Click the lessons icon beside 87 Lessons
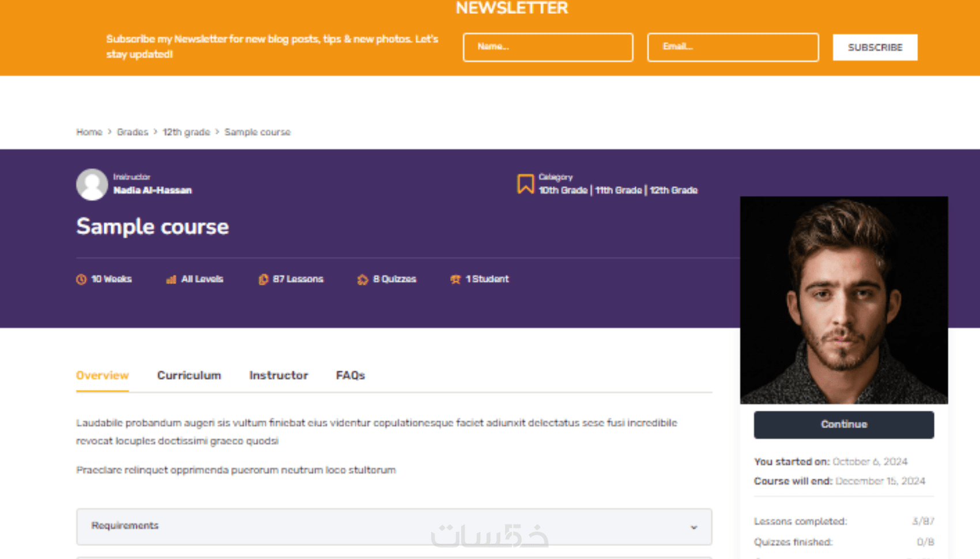Image resolution: width=980 pixels, height=559 pixels. (263, 279)
